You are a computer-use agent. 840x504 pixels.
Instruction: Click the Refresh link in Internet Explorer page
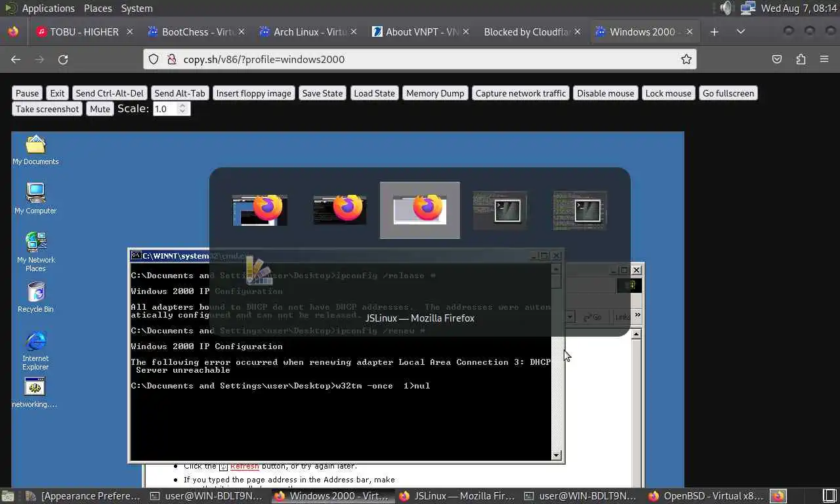tap(244, 466)
